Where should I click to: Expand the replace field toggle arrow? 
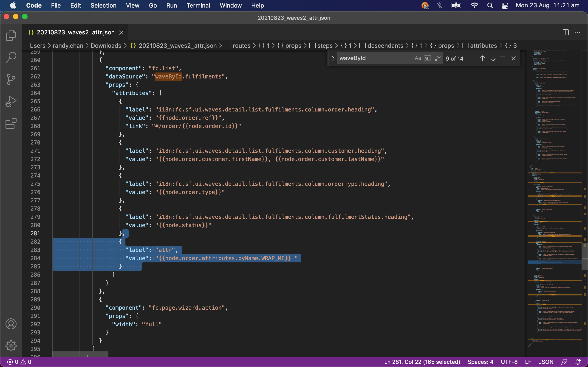[333, 58]
